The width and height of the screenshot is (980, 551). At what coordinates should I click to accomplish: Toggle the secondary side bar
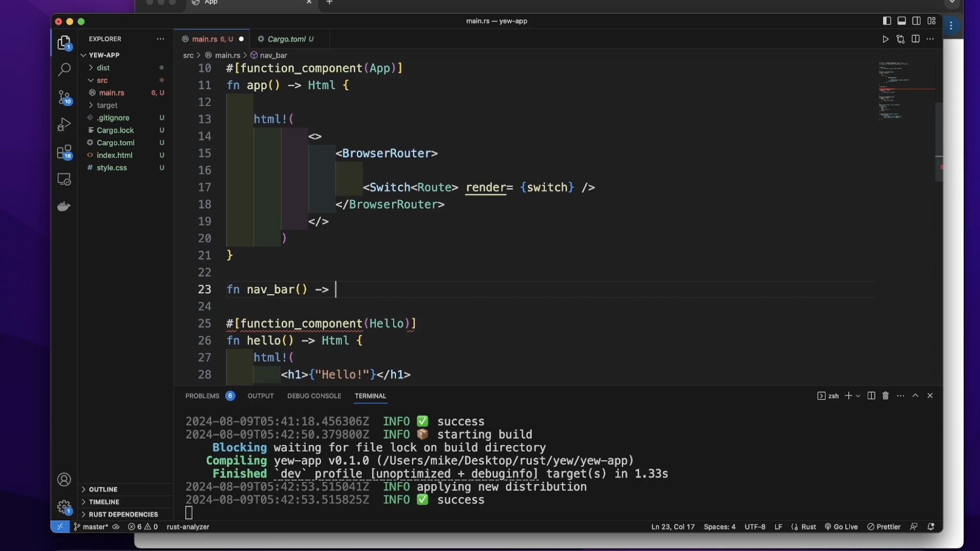coord(917,21)
